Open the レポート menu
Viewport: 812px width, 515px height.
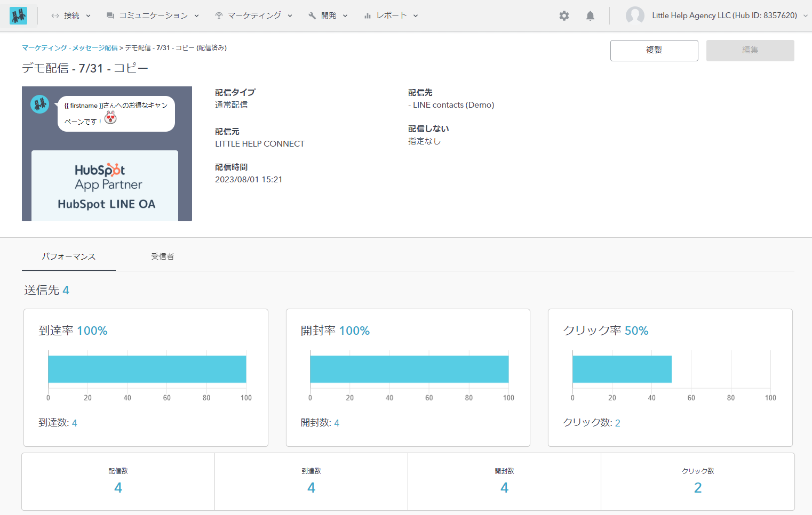[x=392, y=15]
